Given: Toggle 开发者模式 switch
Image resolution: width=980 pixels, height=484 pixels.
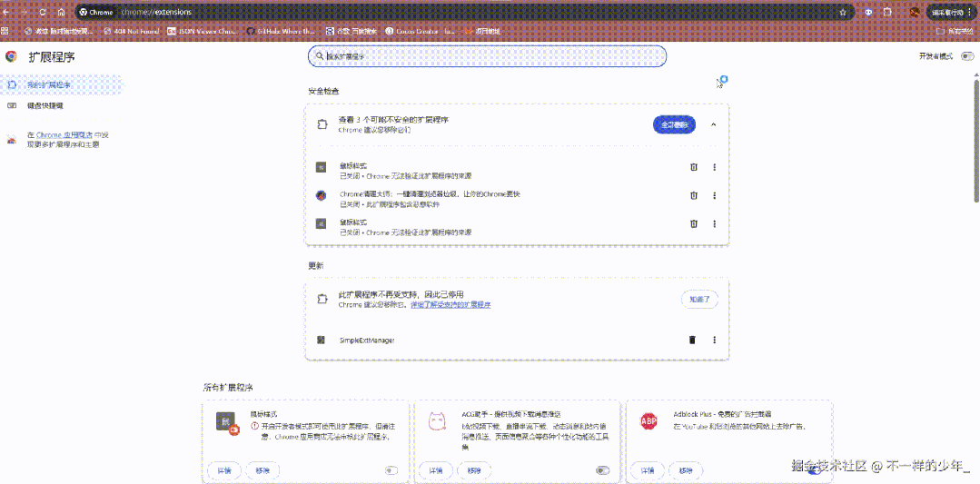Looking at the screenshot, I should (967, 56).
